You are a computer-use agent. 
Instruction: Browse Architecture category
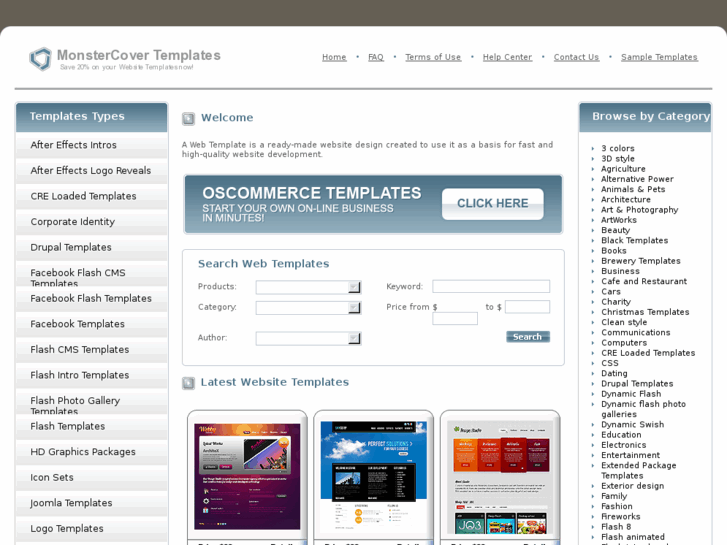pos(626,199)
